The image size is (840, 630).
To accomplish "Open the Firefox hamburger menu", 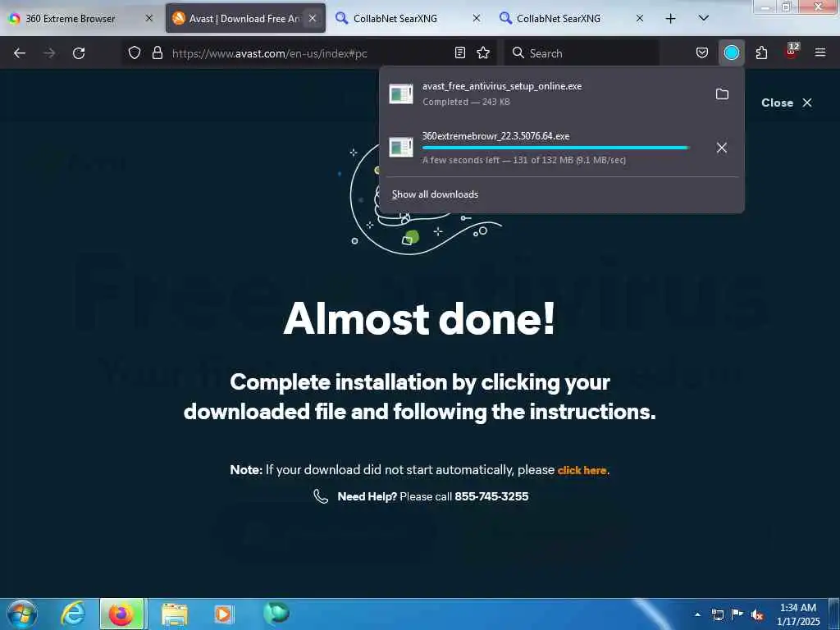I will pos(819,52).
